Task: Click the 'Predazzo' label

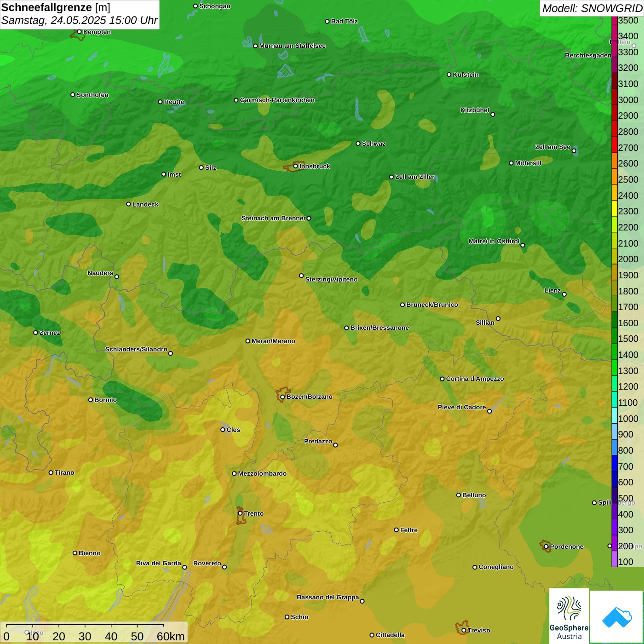Action: tap(318, 441)
